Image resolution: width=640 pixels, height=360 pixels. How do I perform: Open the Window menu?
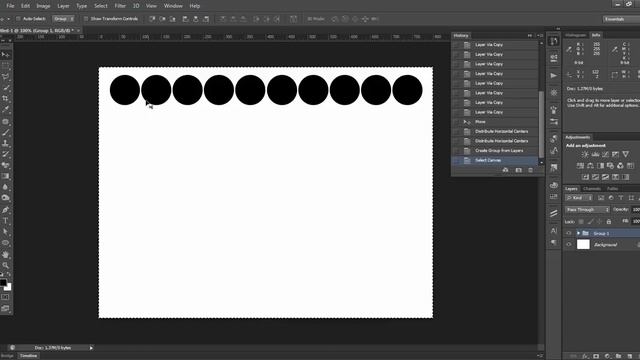[x=173, y=6]
